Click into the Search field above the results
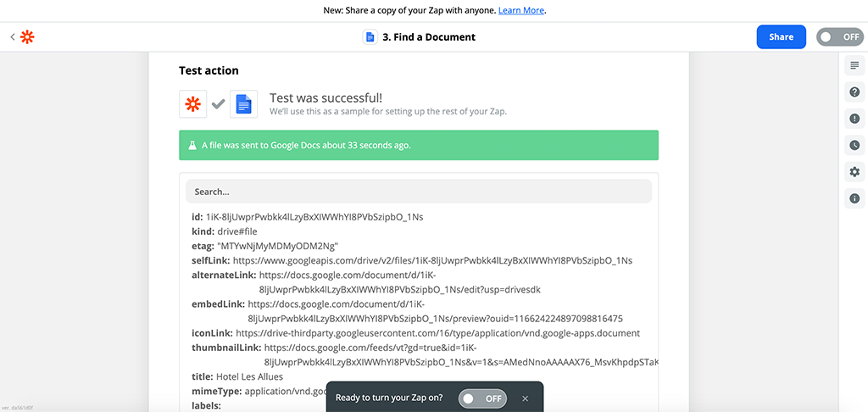This screenshot has height=412, width=868. click(419, 192)
